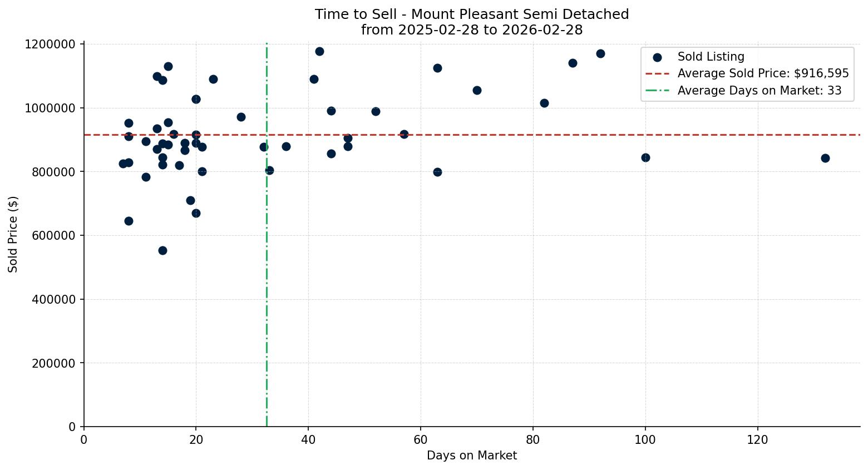Click the data point at 82 days on market

(544, 103)
